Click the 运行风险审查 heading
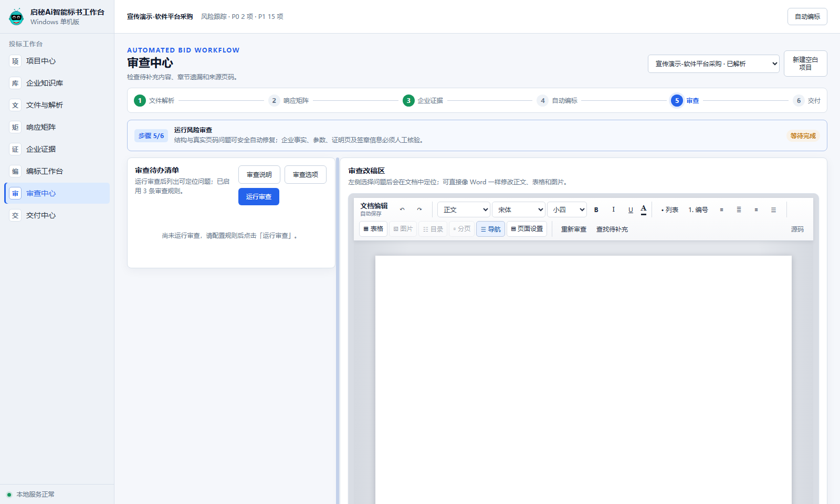The image size is (840, 504). click(x=193, y=130)
